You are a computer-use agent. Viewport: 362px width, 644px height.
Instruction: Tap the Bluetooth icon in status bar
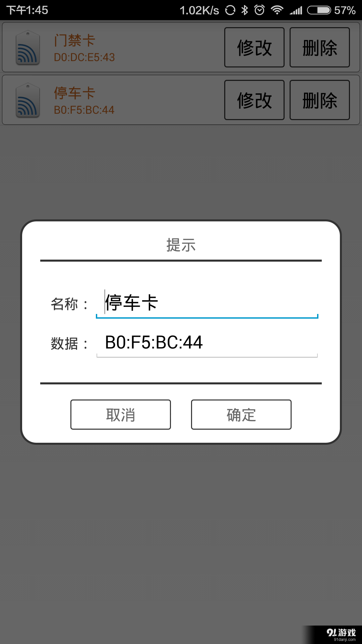245,10
